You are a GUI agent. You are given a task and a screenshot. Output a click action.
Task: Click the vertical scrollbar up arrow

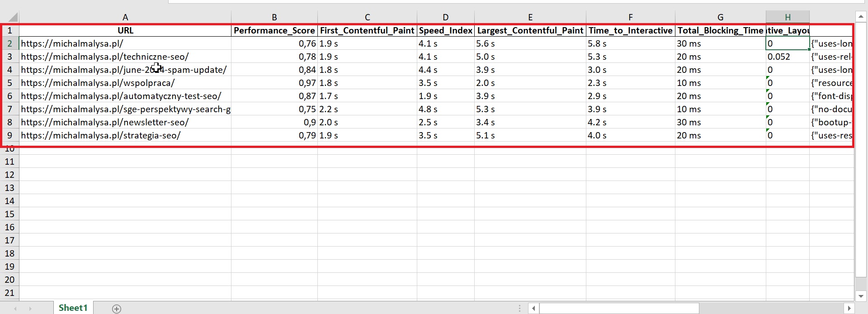[x=861, y=17]
